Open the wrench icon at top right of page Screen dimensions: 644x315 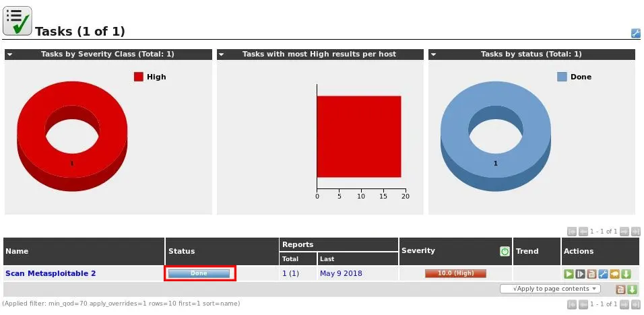click(x=635, y=33)
